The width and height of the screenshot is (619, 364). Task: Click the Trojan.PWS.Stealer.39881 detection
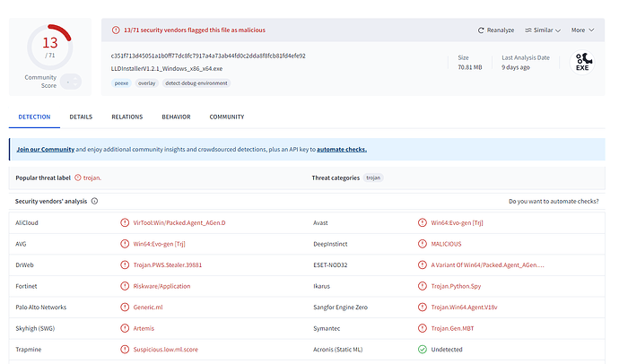[x=168, y=265]
